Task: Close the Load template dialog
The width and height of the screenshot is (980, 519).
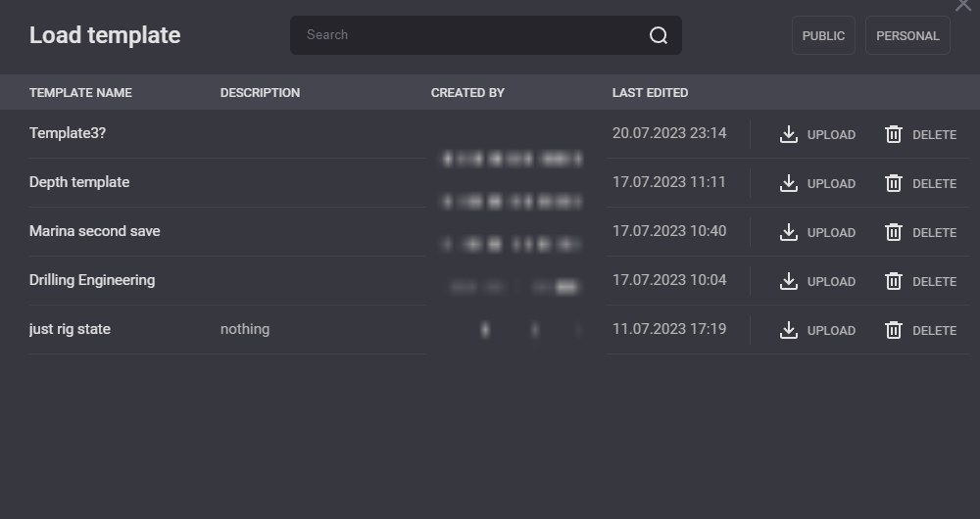Action: [x=963, y=6]
